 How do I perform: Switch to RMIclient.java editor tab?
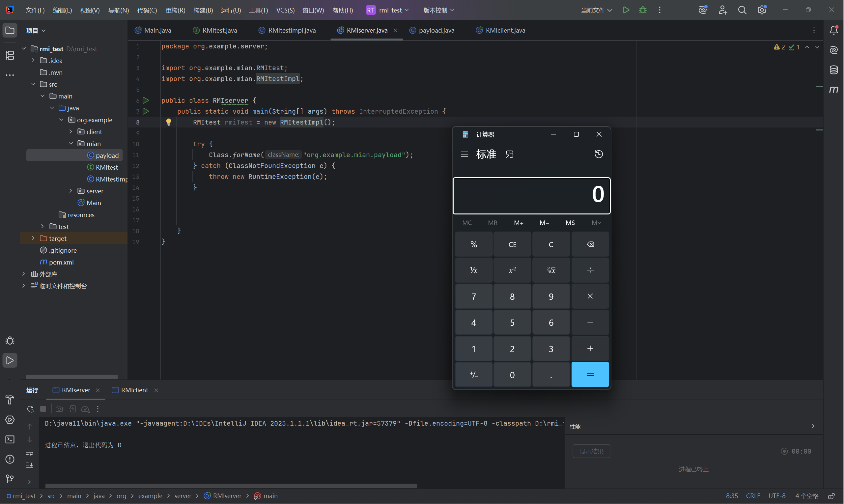tap(501, 30)
